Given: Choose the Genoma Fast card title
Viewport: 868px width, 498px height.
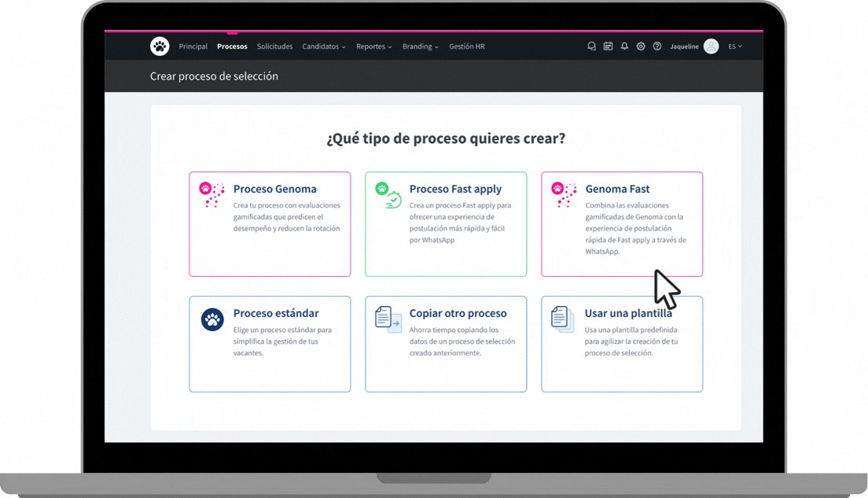Looking at the screenshot, I should point(617,189).
